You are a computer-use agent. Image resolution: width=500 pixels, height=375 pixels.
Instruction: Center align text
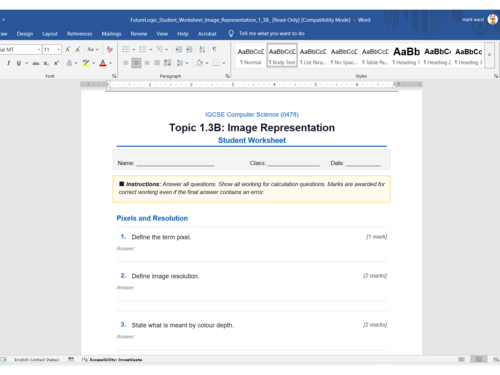(x=136, y=63)
